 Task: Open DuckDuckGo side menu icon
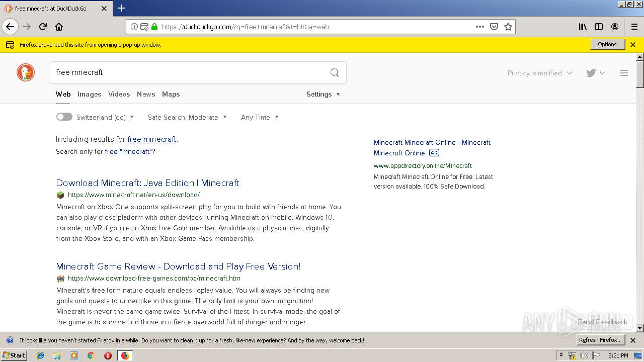click(624, 73)
